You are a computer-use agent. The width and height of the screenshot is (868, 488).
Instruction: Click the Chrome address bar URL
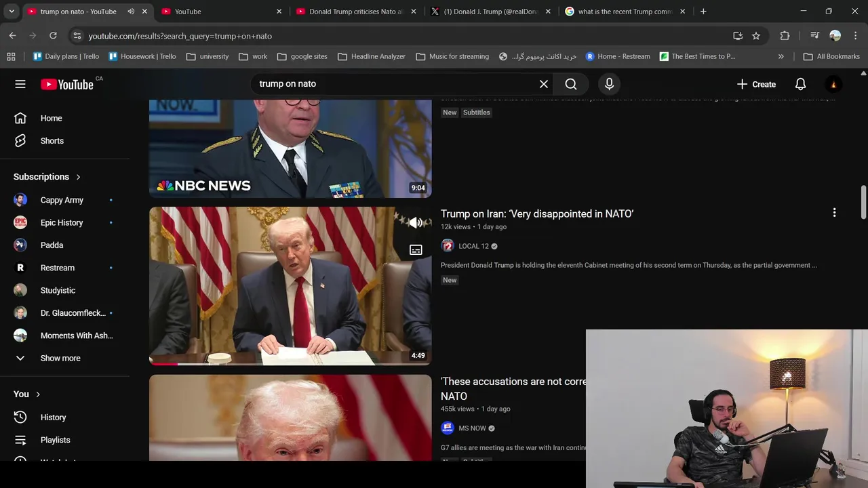pos(180,36)
